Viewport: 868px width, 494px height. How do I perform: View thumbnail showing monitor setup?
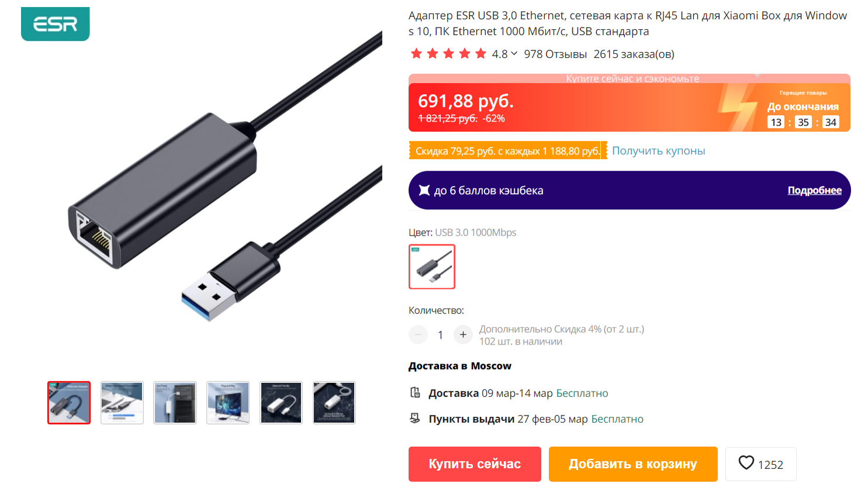(x=228, y=403)
